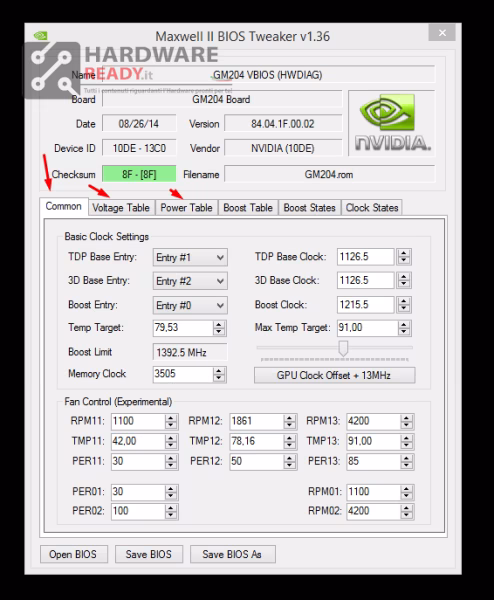The width and height of the screenshot is (494, 600).
Task: Click the PER01 value field
Action: 138,492
